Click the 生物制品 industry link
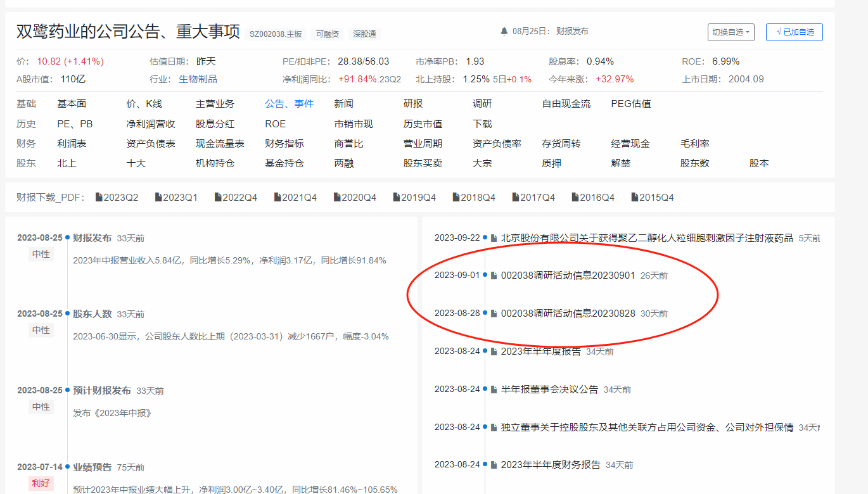The image size is (868, 494). click(x=198, y=79)
